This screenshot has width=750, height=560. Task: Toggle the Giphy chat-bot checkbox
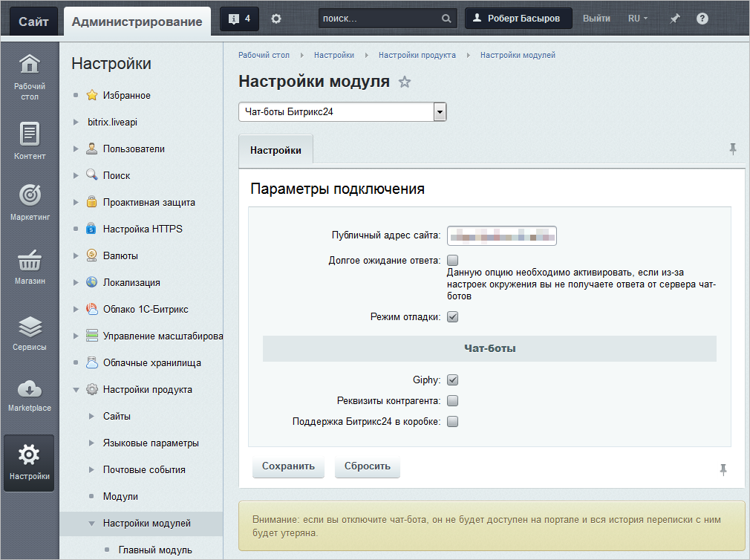coord(453,380)
